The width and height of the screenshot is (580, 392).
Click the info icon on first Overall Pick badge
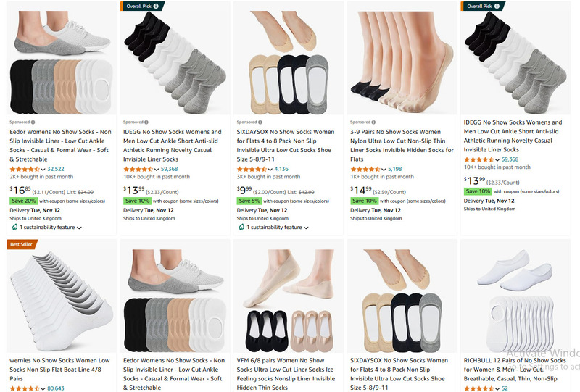pyautogui.click(x=156, y=6)
